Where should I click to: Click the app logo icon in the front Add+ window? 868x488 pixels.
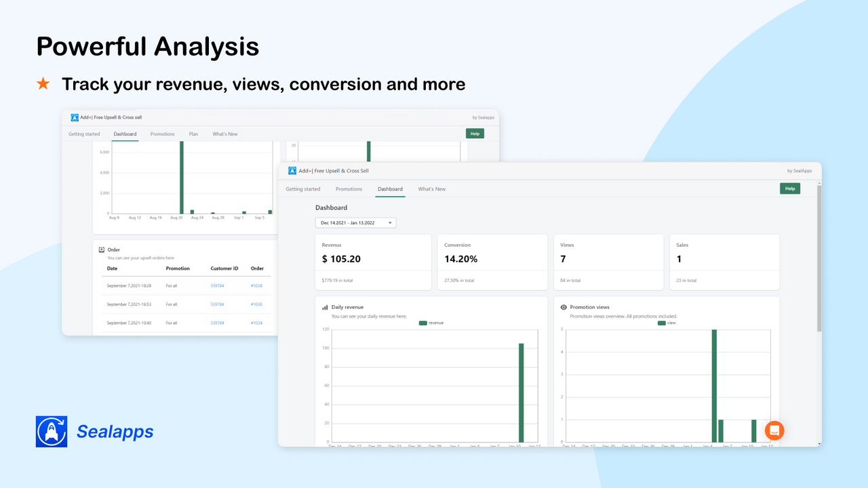292,171
